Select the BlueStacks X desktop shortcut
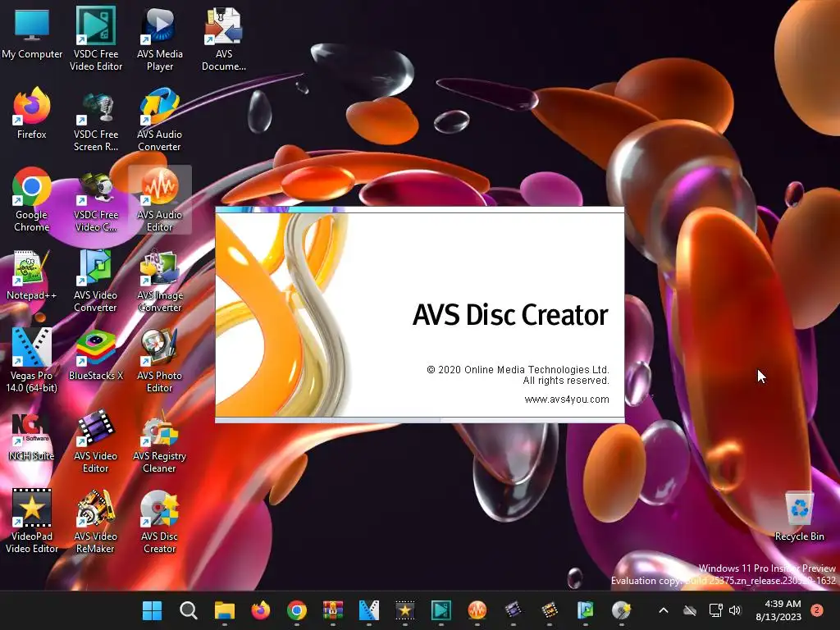 96,356
